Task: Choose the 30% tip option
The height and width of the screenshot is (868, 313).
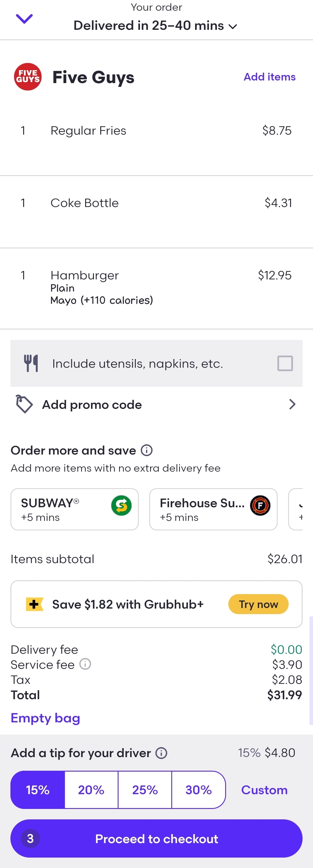Action: point(199,790)
